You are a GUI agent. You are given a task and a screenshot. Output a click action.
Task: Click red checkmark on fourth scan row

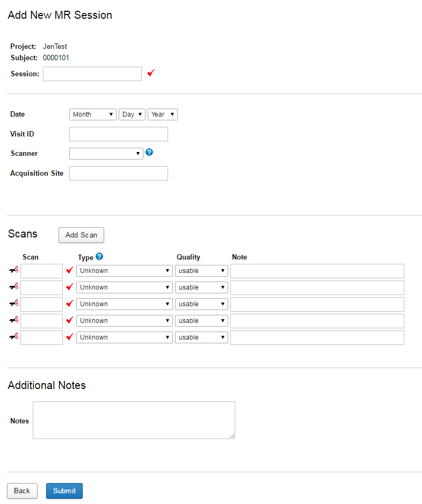click(x=69, y=321)
